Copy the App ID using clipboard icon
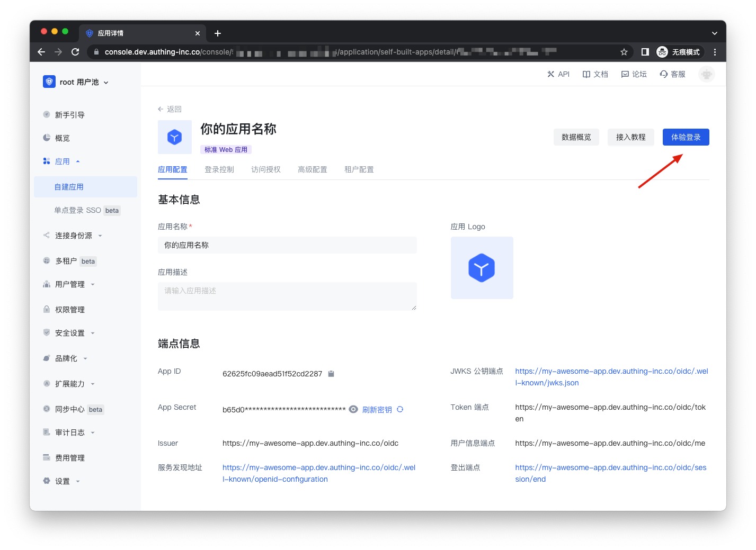 tap(331, 374)
